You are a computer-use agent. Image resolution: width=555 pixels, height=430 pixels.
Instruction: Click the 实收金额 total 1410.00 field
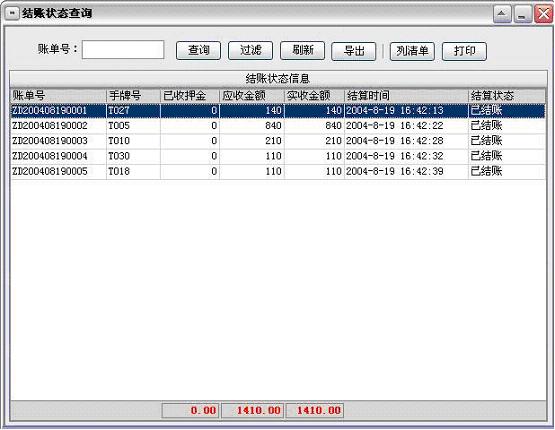click(x=314, y=411)
